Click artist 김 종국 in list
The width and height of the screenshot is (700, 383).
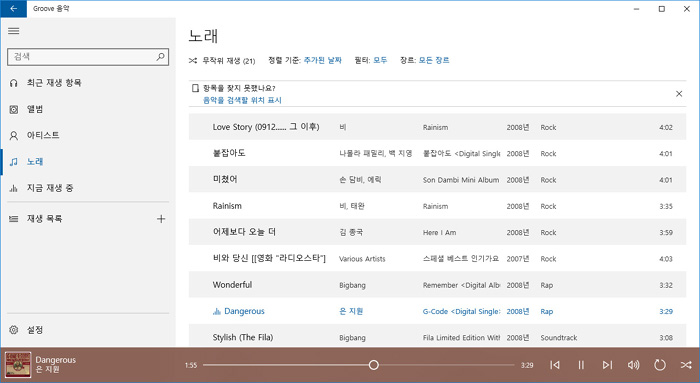click(351, 233)
